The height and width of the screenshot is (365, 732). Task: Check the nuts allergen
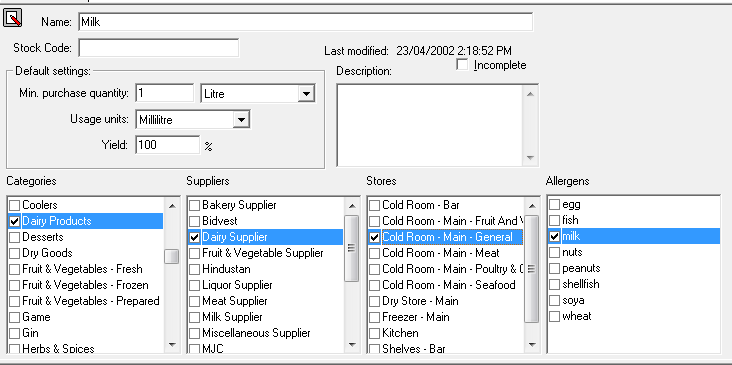pos(554,253)
